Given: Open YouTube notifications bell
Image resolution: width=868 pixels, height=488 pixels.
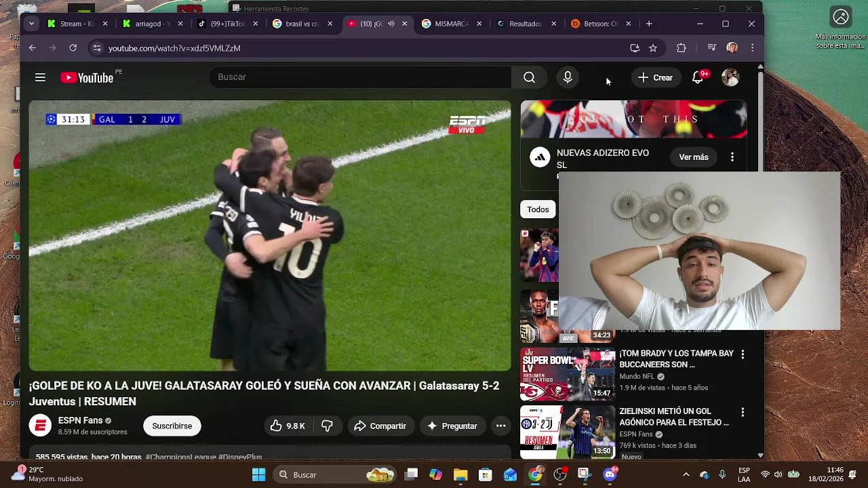Looking at the screenshot, I should [698, 77].
